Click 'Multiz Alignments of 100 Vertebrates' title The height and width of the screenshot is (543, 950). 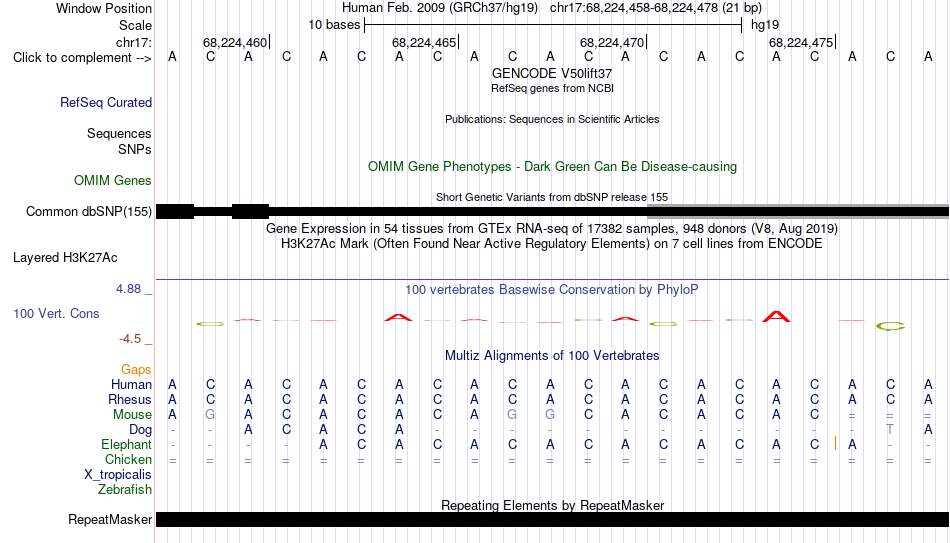coord(552,356)
